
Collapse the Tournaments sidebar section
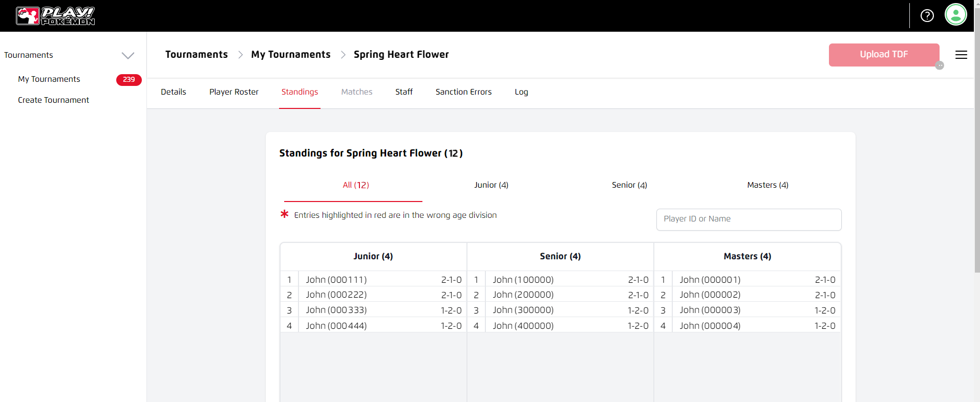pos(127,55)
